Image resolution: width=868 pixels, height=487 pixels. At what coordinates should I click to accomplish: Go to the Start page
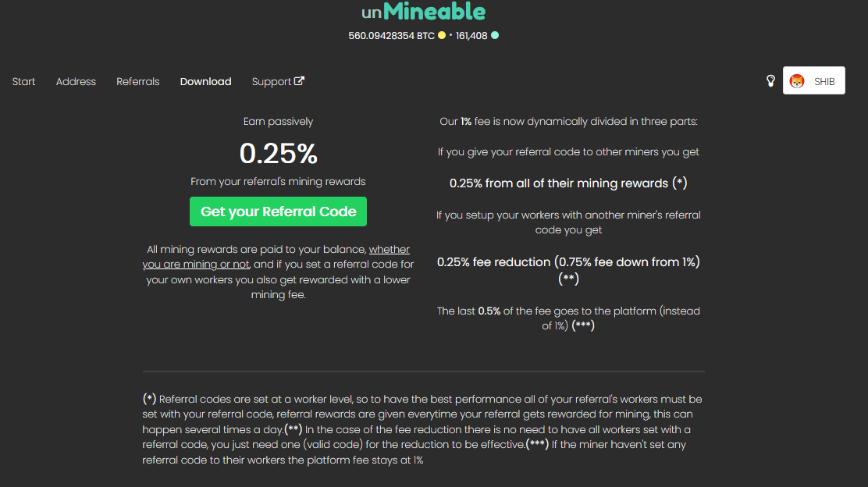click(x=23, y=82)
